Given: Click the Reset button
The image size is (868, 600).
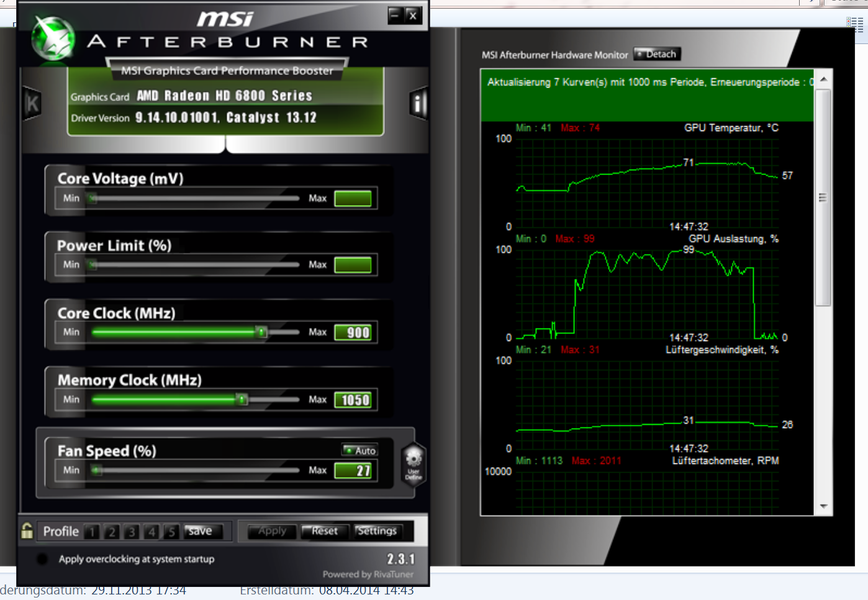Looking at the screenshot, I should coord(325,531).
